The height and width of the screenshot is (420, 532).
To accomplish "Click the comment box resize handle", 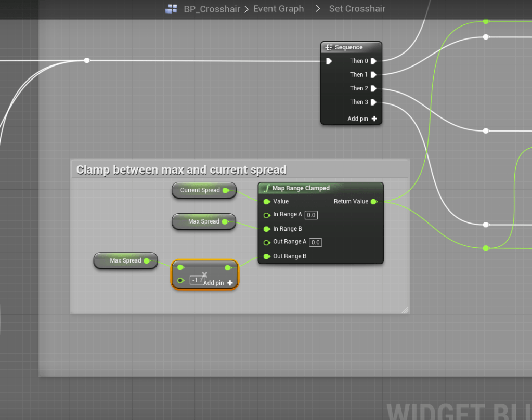I will tap(405, 310).
